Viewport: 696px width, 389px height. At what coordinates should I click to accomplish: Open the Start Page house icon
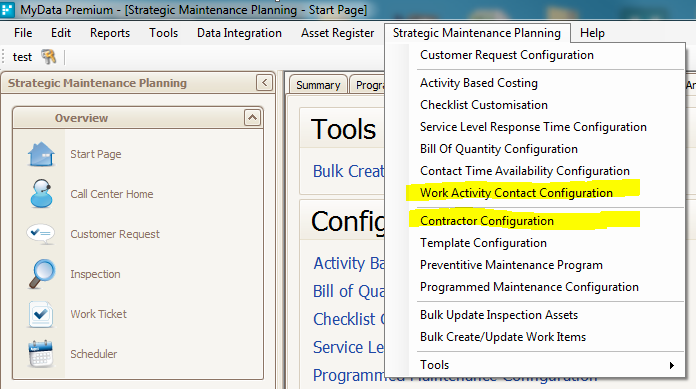pos(41,154)
